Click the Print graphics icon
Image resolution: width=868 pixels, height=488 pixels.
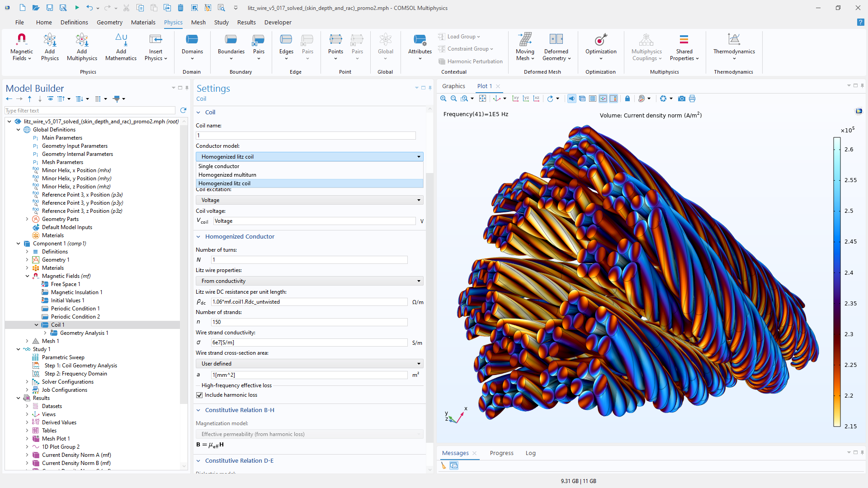692,99
